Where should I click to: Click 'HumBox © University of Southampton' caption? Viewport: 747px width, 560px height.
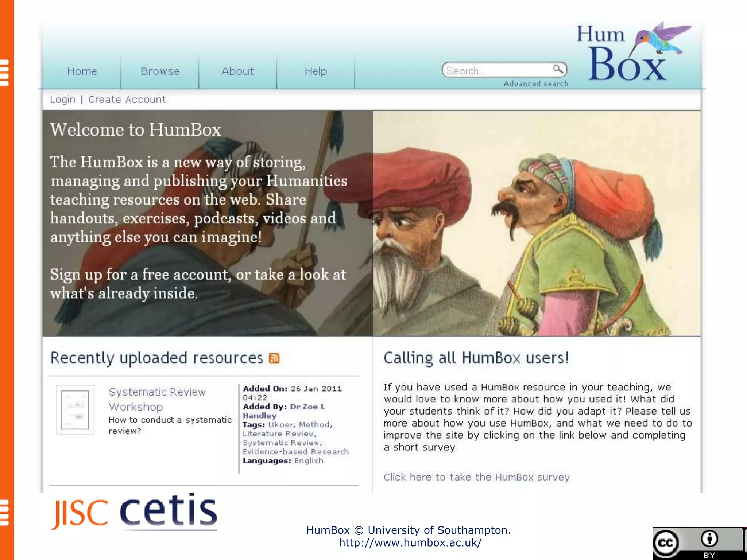409,530
